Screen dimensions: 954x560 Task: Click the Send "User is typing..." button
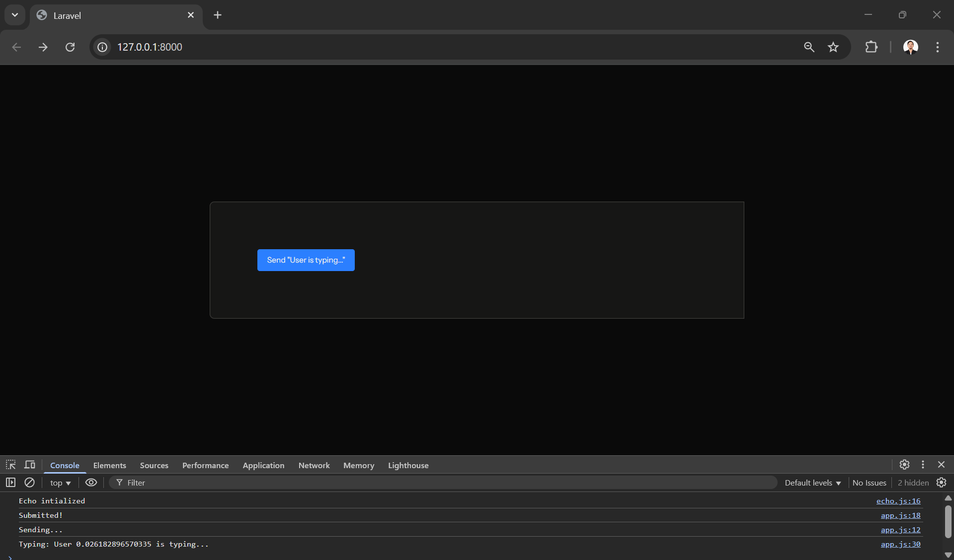[x=306, y=260]
